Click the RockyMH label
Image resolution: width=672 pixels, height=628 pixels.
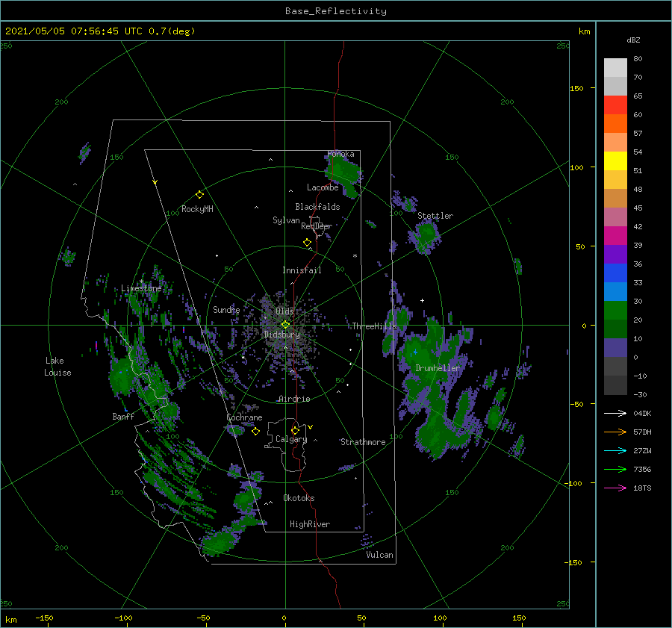[x=197, y=209]
